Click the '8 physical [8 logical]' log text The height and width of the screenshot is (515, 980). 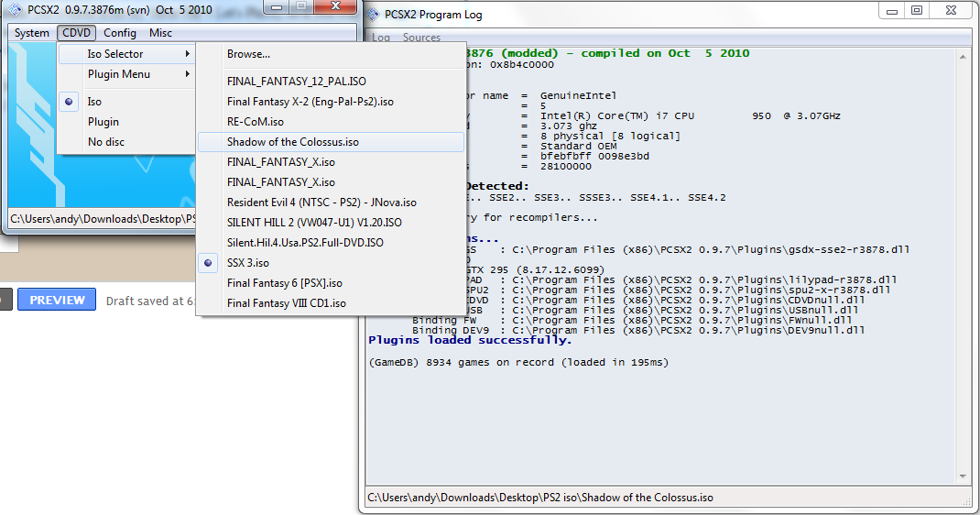[x=610, y=136]
